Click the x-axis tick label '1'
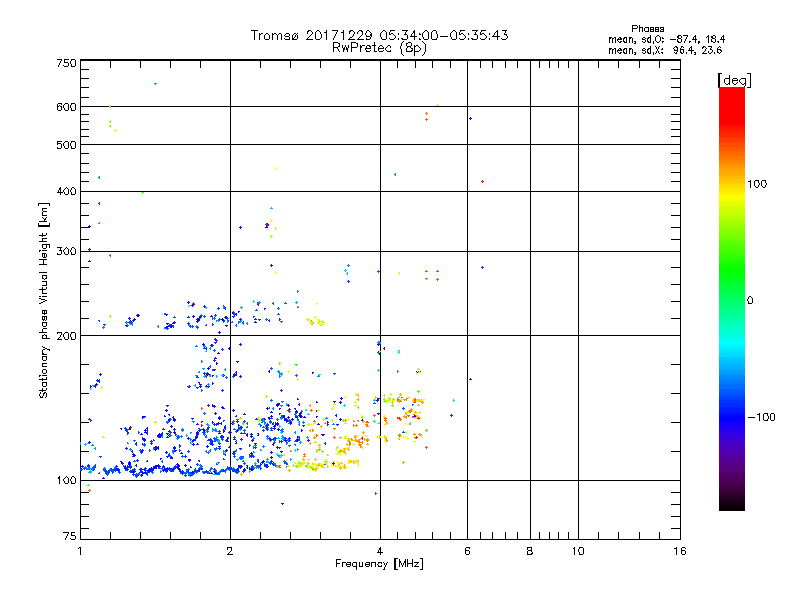 (x=80, y=551)
